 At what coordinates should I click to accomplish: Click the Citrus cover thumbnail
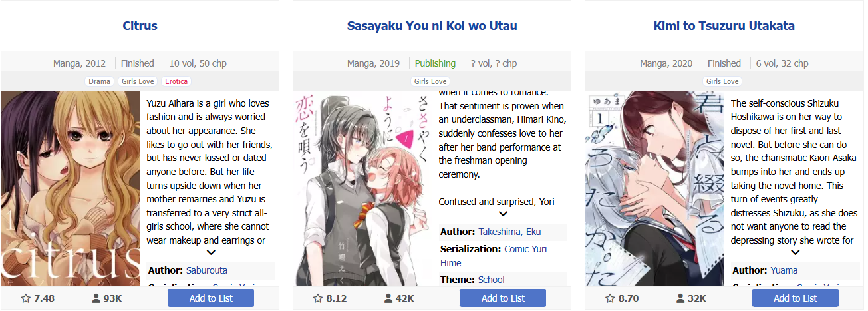pos(71,189)
